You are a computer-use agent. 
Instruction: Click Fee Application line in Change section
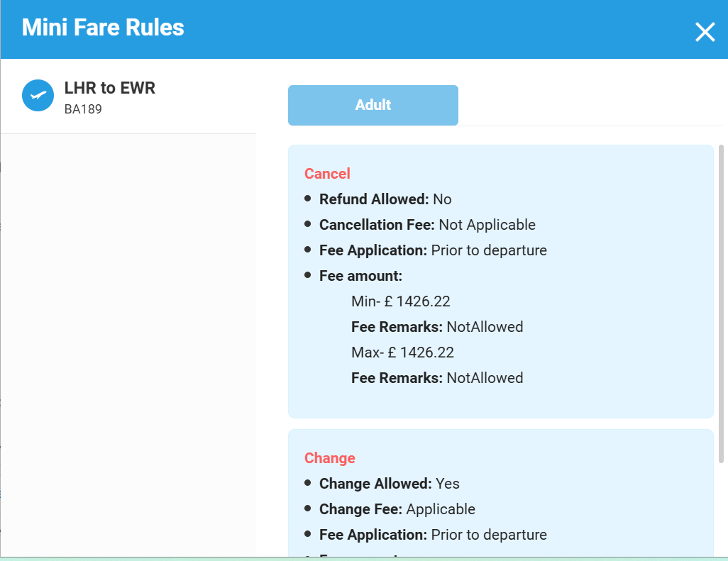(x=433, y=535)
